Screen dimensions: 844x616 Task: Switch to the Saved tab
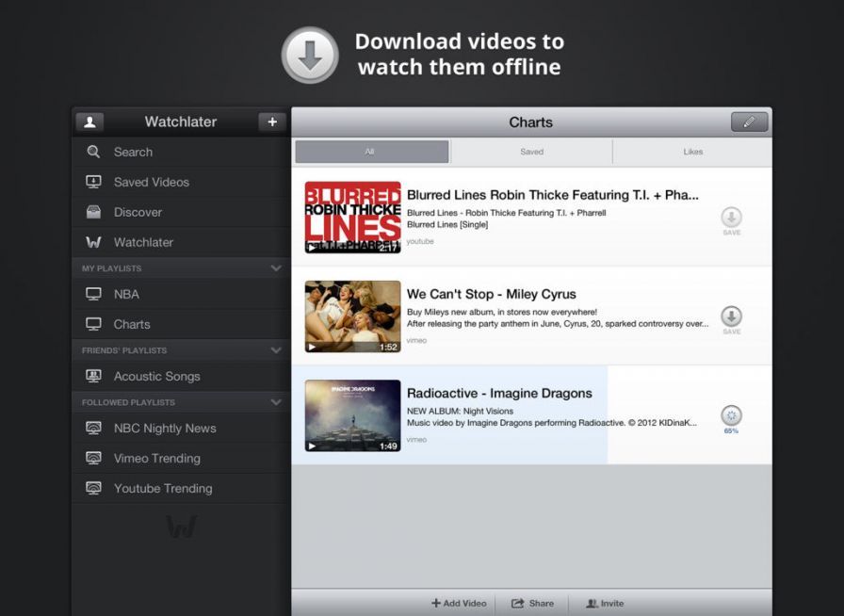point(531,151)
